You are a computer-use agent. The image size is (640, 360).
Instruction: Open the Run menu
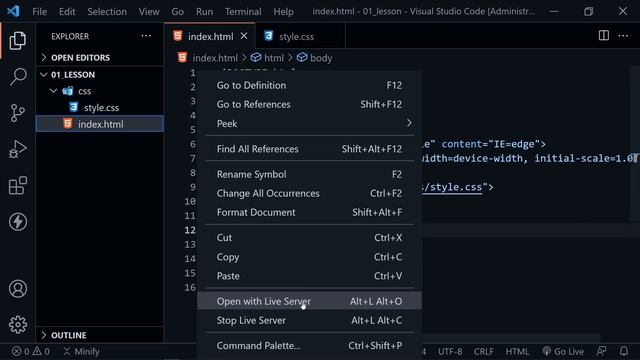204,11
